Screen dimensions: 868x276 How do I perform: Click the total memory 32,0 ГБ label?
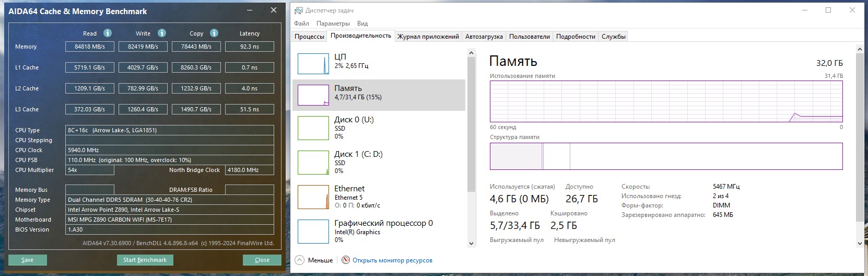pos(829,63)
